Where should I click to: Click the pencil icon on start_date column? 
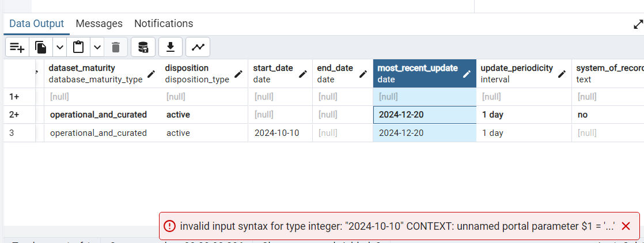pyautogui.click(x=303, y=74)
